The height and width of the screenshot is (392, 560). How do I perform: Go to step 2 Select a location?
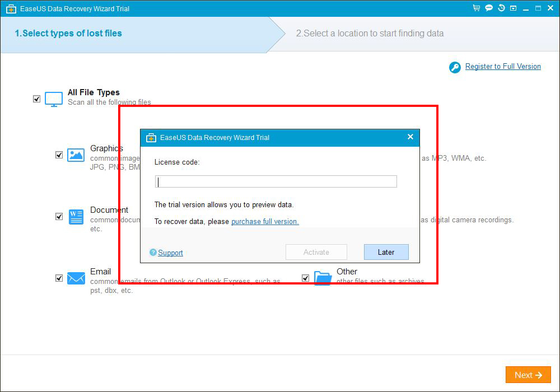[x=370, y=33]
